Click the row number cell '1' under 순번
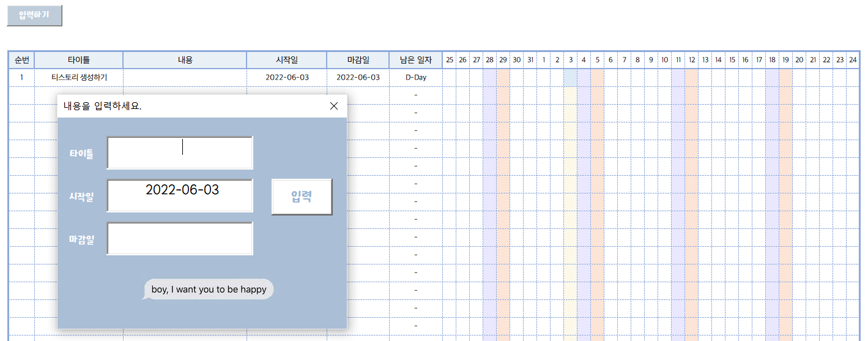The height and width of the screenshot is (341, 868). [21, 78]
